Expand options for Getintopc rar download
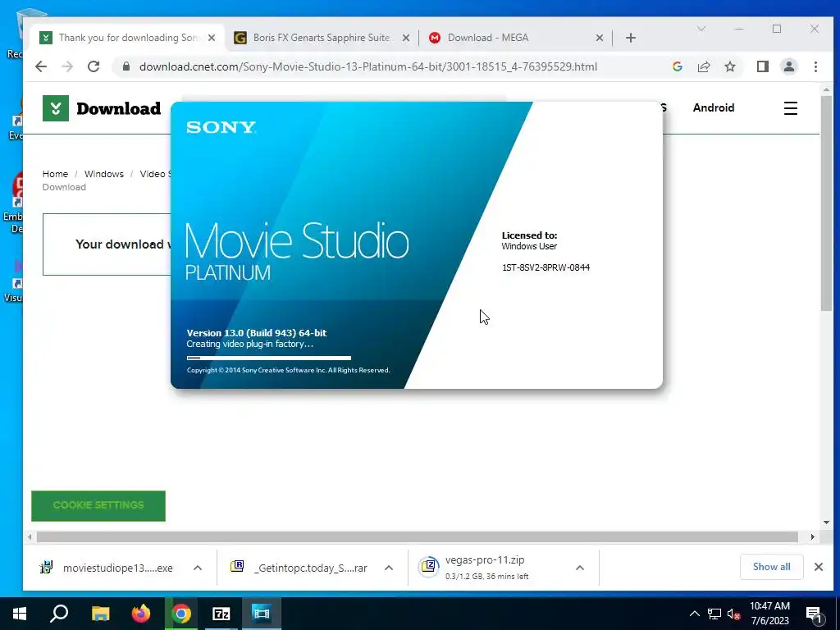 (388, 568)
